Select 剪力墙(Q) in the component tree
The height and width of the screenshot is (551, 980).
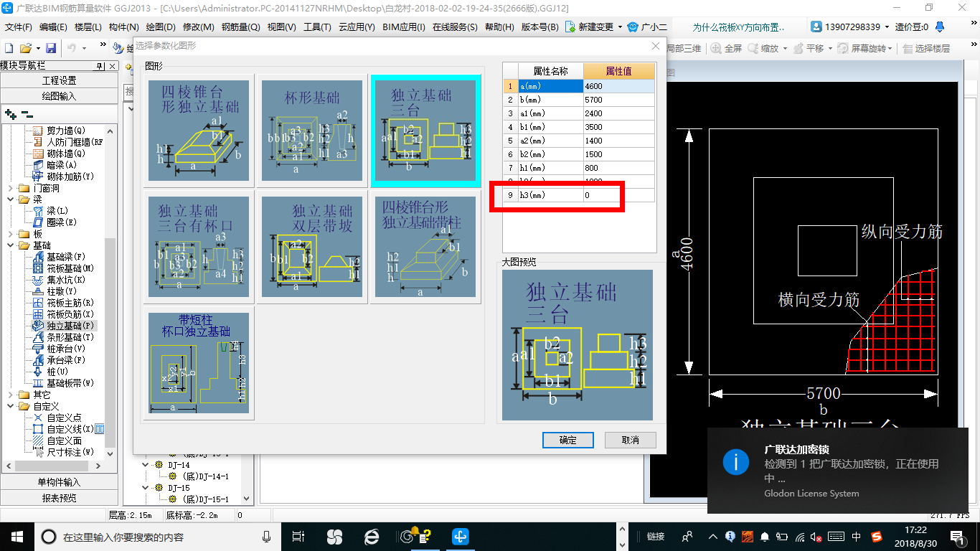(x=65, y=131)
